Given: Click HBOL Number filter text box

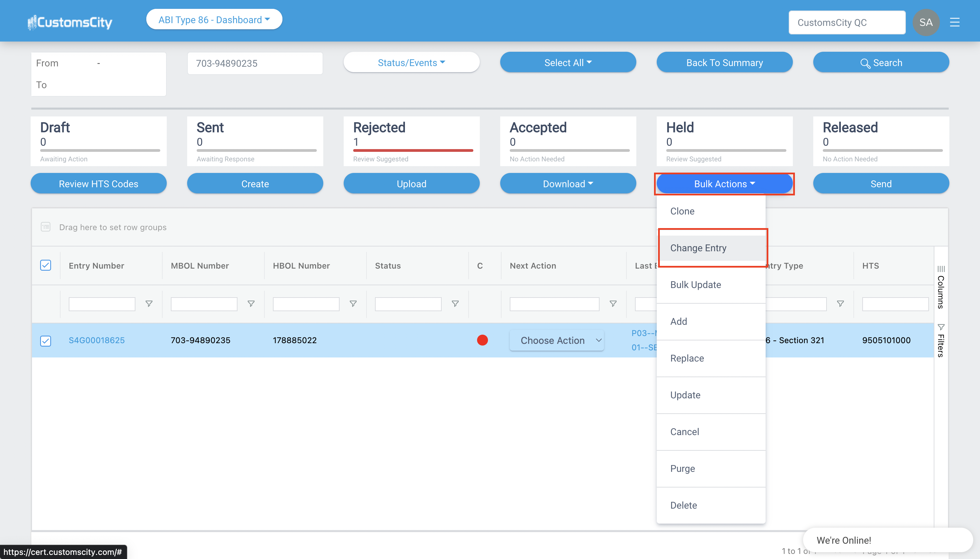Looking at the screenshot, I should coord(306,304).
